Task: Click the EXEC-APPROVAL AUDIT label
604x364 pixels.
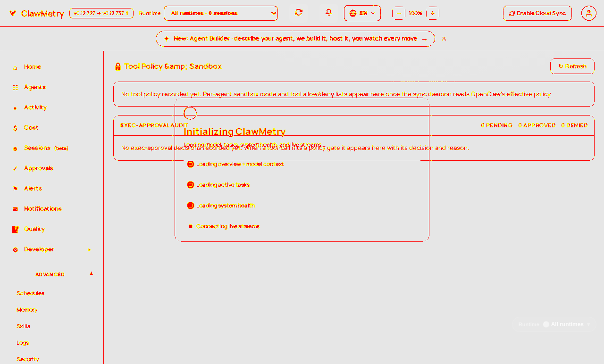Action: [x=154, y=125]
